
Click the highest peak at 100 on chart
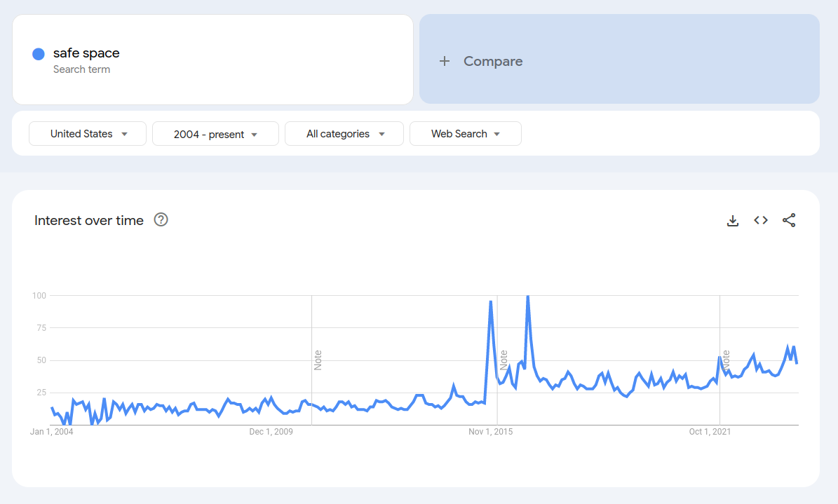pos(527,297)
